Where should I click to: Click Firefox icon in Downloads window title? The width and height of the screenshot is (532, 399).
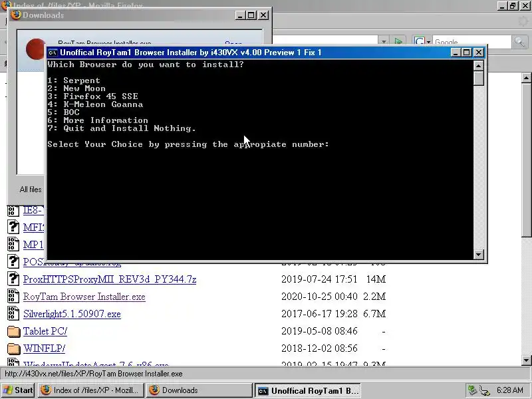coord(15,15)
